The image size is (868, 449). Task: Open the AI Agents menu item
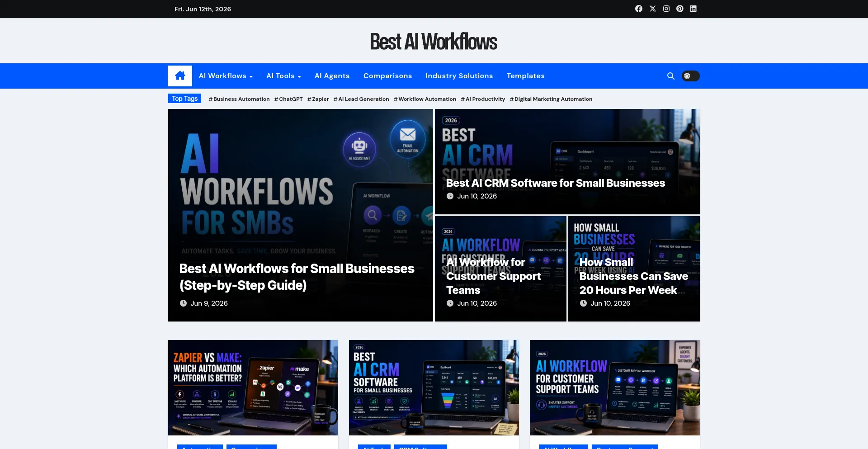point(332,76)
